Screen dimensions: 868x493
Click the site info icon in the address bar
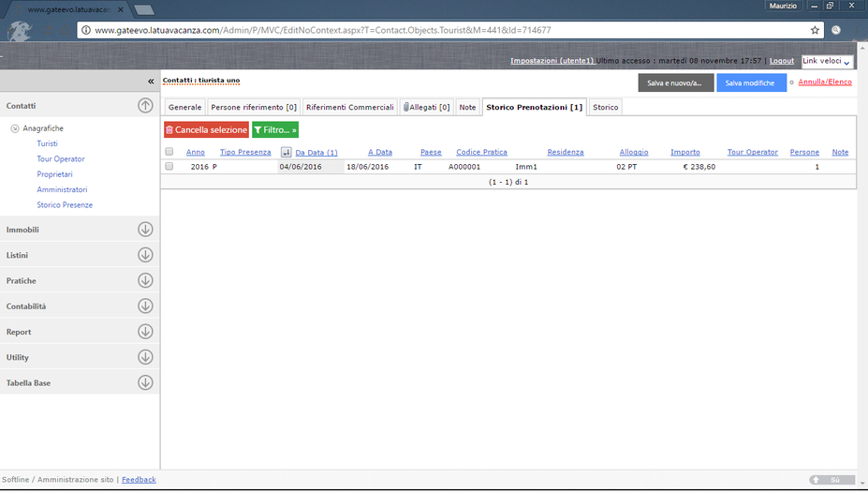[x=85, y=30]
